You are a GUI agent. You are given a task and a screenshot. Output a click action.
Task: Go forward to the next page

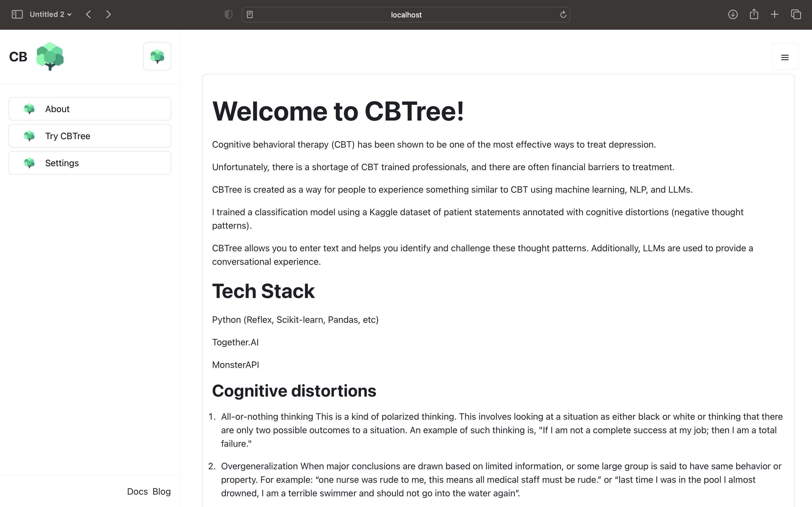[108, 14]
